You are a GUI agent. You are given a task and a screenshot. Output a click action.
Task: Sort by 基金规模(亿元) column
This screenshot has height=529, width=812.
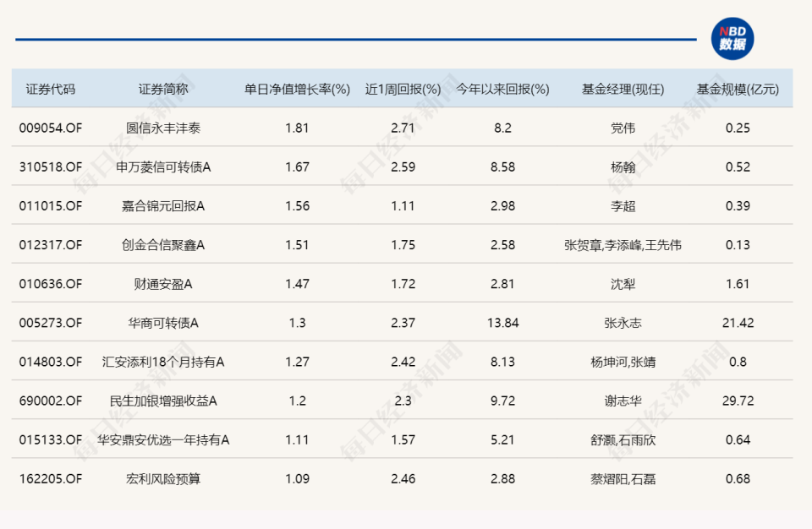click(x=739, y=88)
